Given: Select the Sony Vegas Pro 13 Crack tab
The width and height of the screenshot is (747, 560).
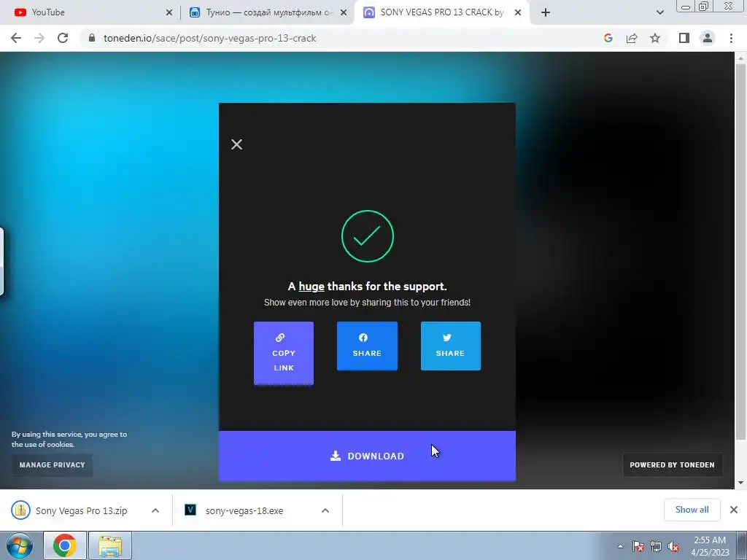Looking at the screenshot, I should click(441, 12).
